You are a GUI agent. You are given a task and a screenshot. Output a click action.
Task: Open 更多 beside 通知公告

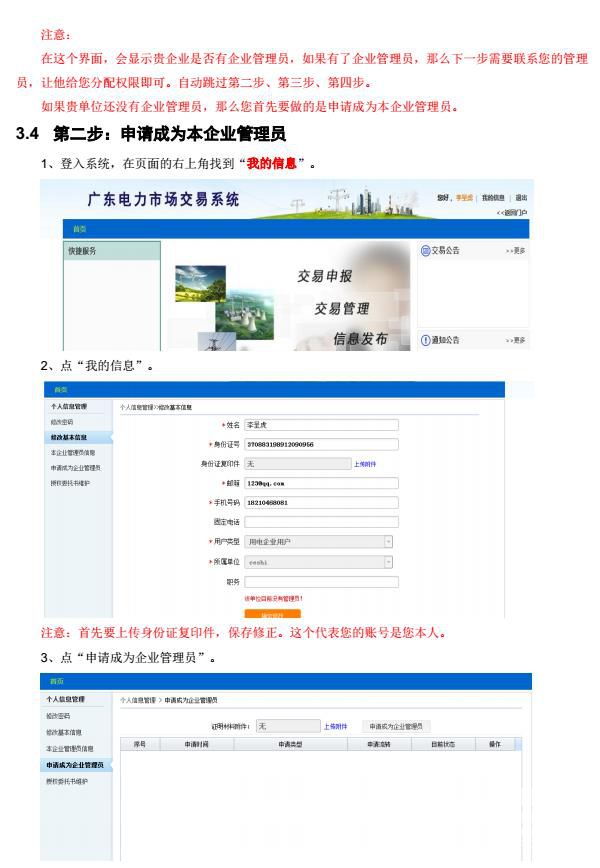point(515,340)
